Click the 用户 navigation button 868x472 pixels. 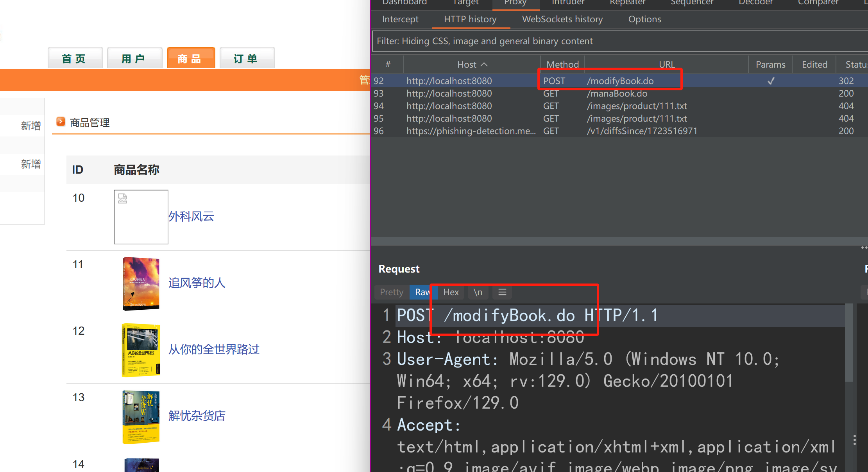[x=135, y=58]
